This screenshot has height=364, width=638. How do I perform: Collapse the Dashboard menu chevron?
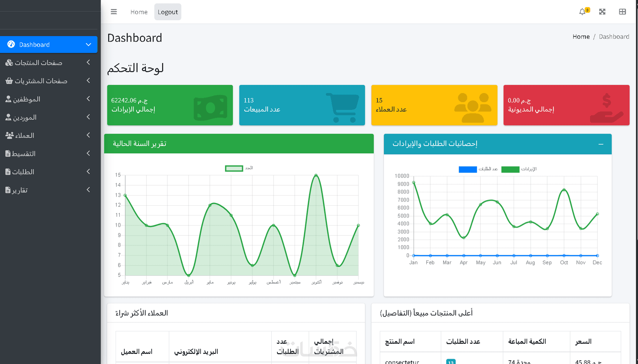89,45
